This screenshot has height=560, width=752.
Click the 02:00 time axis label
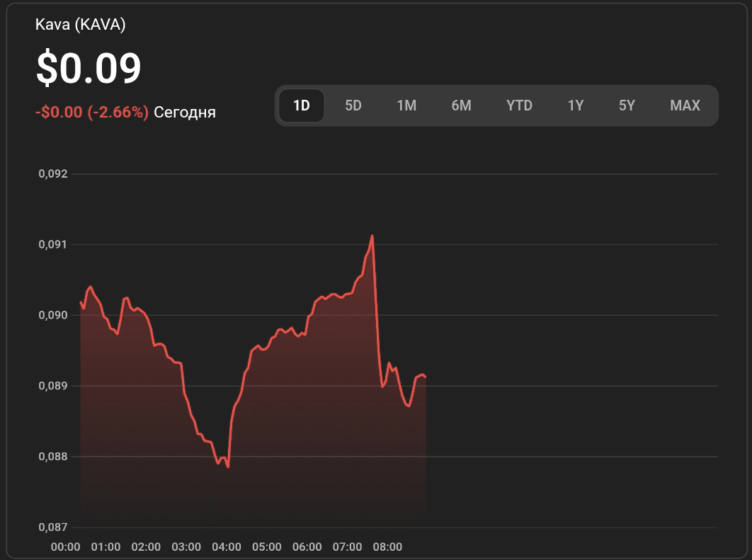click(x=146, y=547)
